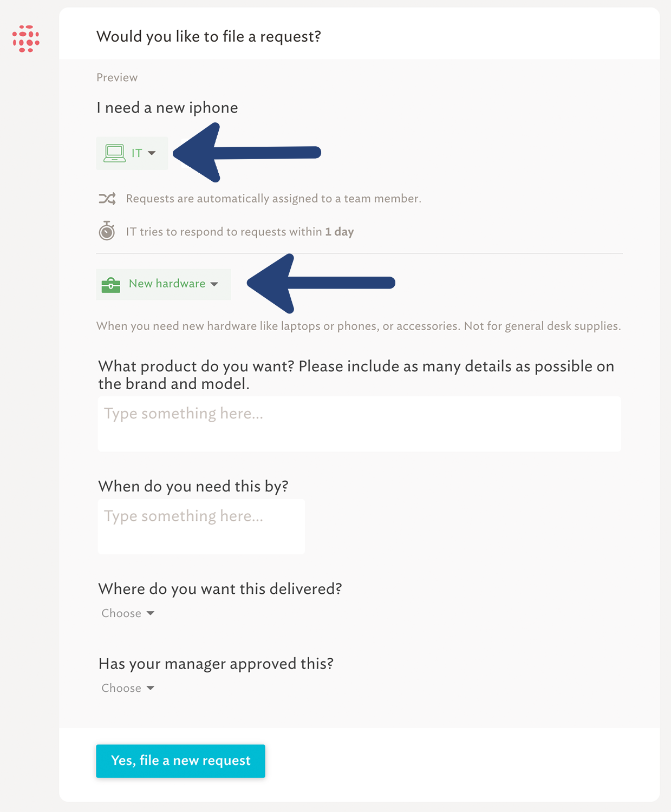
Task: Click the green toolbox icon
Action: 111,285
